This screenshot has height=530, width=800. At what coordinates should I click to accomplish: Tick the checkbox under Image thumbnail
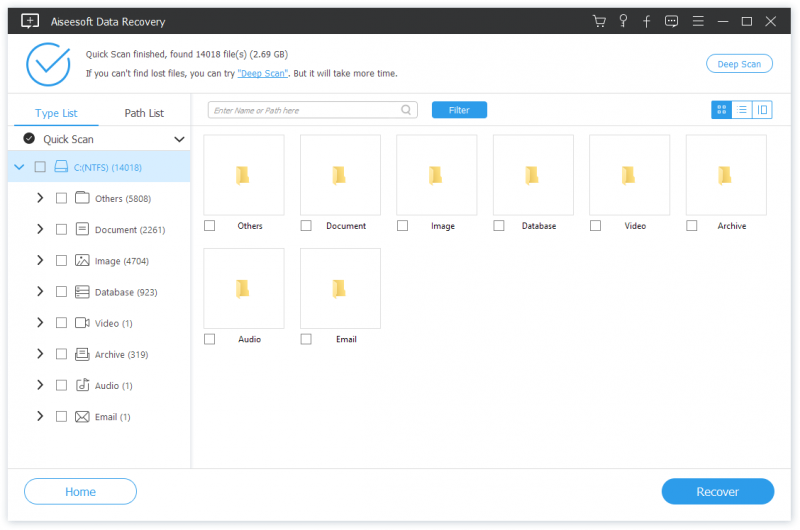click(x=403, y=225)
